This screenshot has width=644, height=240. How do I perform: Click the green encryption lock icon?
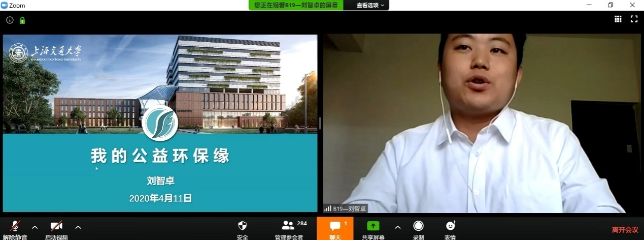22,20
